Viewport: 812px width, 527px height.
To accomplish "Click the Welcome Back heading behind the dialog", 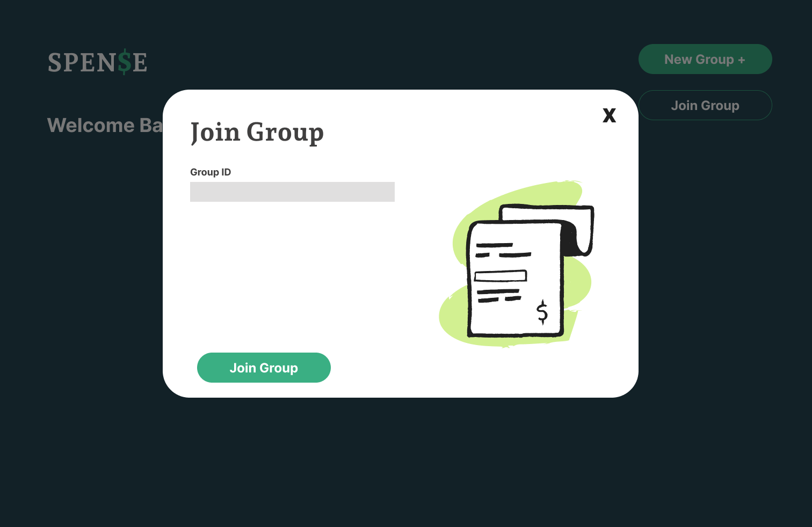I will [105, 125].
